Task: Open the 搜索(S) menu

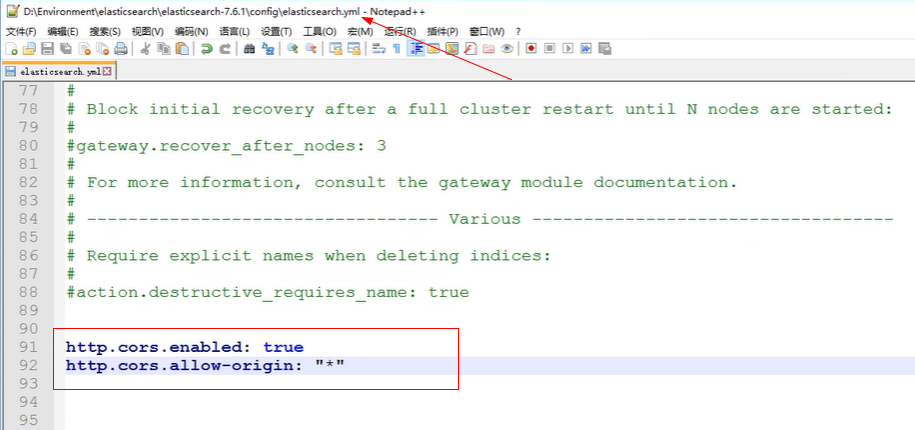Action: click(x=105, y=32)
